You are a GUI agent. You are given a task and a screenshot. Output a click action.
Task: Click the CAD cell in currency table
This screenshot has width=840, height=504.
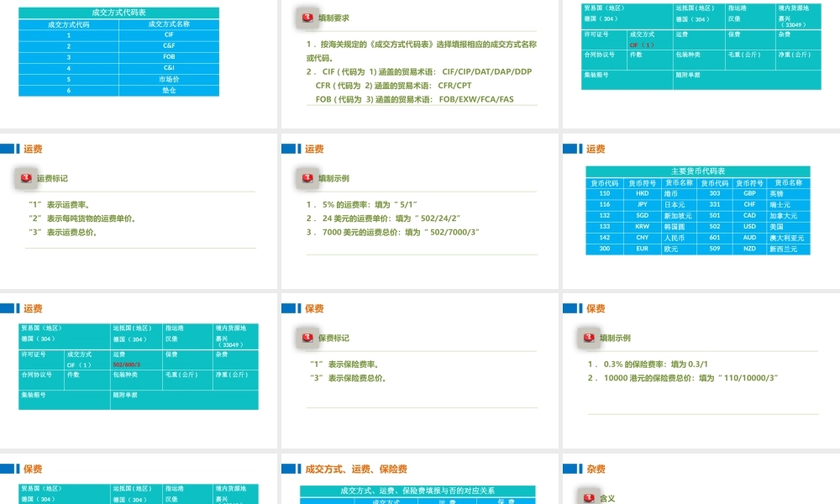[749, 216]
